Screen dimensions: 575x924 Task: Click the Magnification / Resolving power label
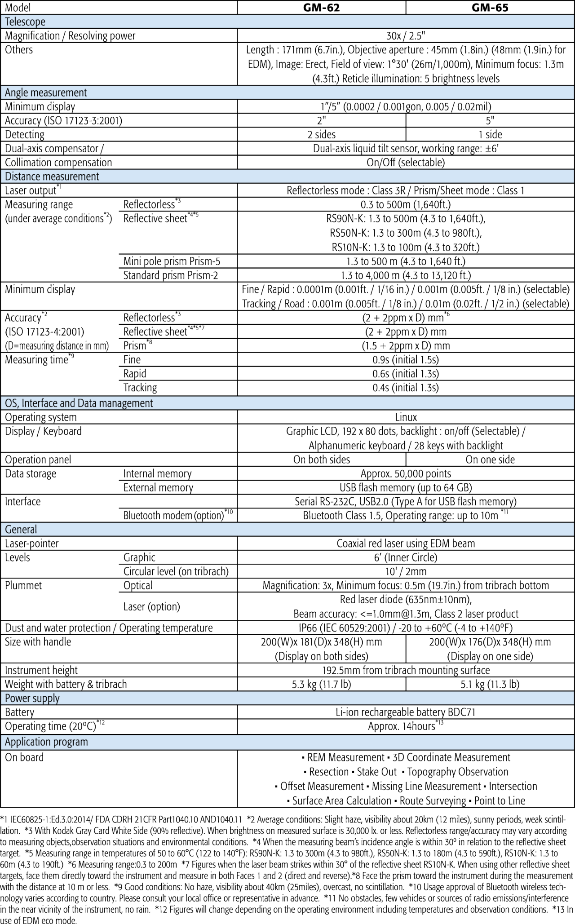[70, 36]
